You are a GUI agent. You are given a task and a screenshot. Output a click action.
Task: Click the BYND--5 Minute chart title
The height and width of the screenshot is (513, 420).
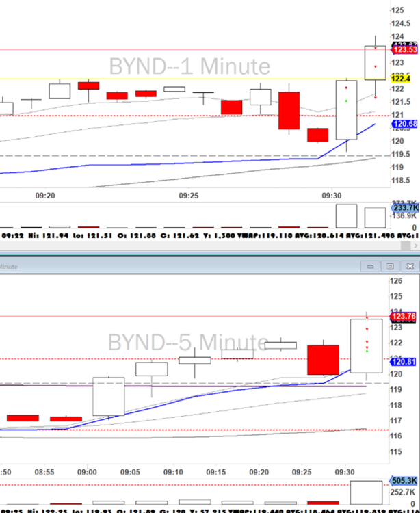(x=187, y=341)
